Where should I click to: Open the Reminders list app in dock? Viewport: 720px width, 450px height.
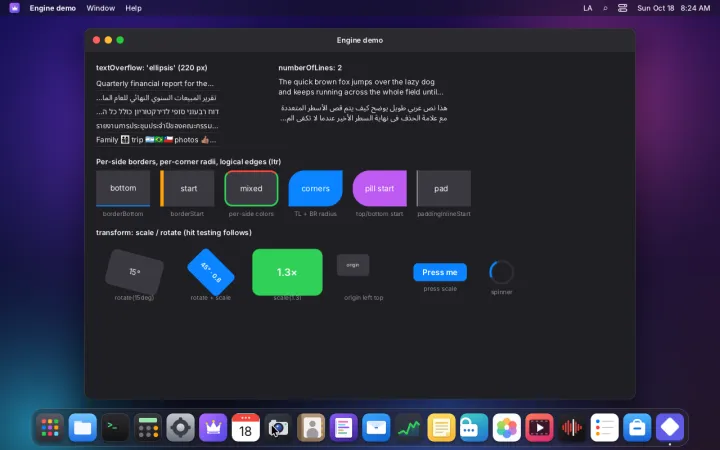pos(604,428)
